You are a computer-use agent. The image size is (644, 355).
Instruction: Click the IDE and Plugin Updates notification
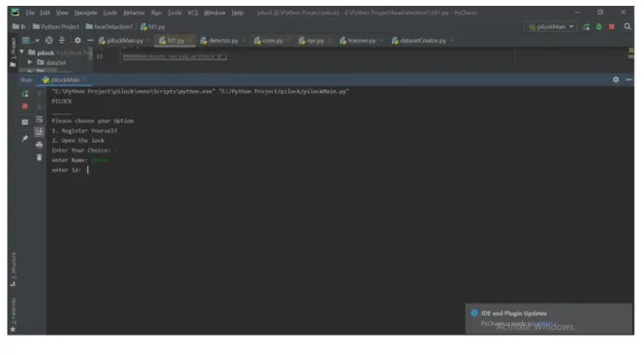pyautogui.click(x=549, y=319)
